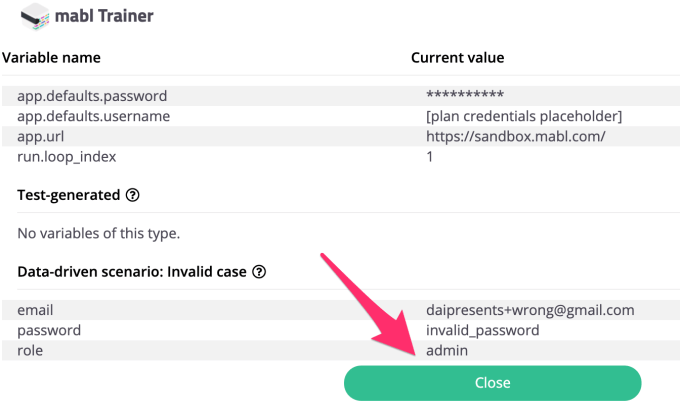Select the role variable name
Screen dimensions: 680x413
click(30, 350)
